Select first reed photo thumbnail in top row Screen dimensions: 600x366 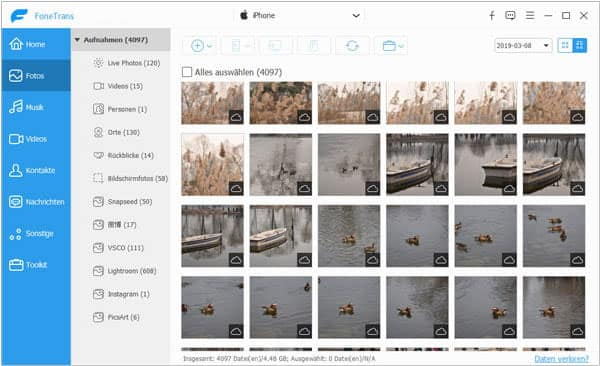click(x=212, y=103)
